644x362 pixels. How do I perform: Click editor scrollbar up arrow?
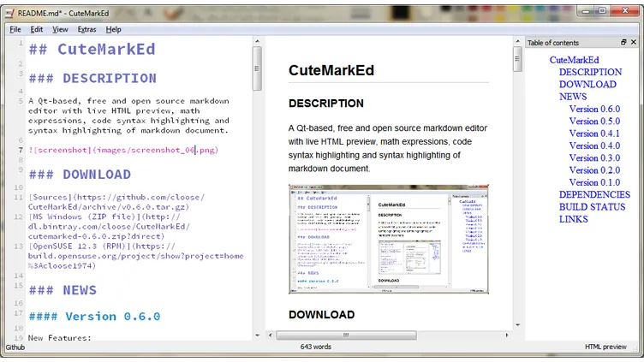tap(257, 41)
